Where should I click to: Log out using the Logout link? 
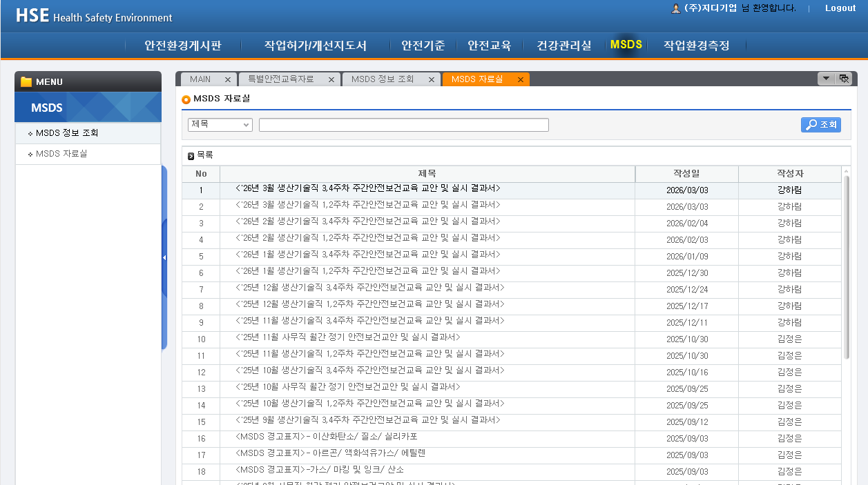pos(840,8)
